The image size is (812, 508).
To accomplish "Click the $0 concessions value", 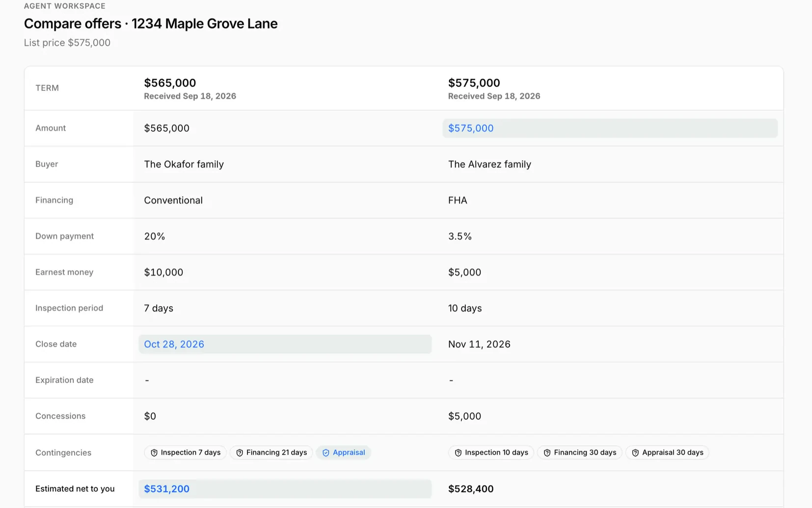I will 150,416.
